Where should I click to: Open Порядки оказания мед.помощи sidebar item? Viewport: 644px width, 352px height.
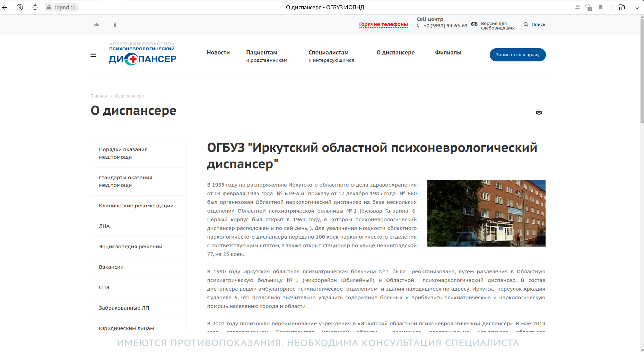click(139, 153)
